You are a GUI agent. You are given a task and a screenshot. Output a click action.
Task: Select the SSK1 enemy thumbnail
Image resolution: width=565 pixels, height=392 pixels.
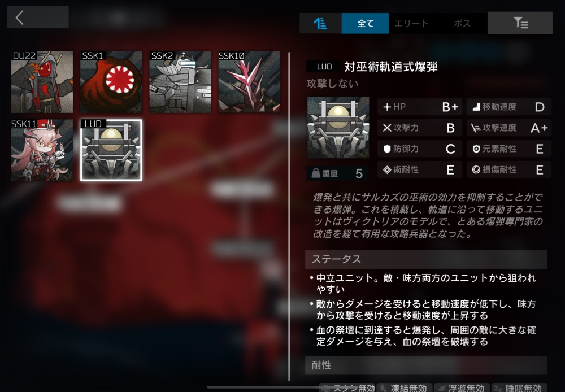click(111, 82)
